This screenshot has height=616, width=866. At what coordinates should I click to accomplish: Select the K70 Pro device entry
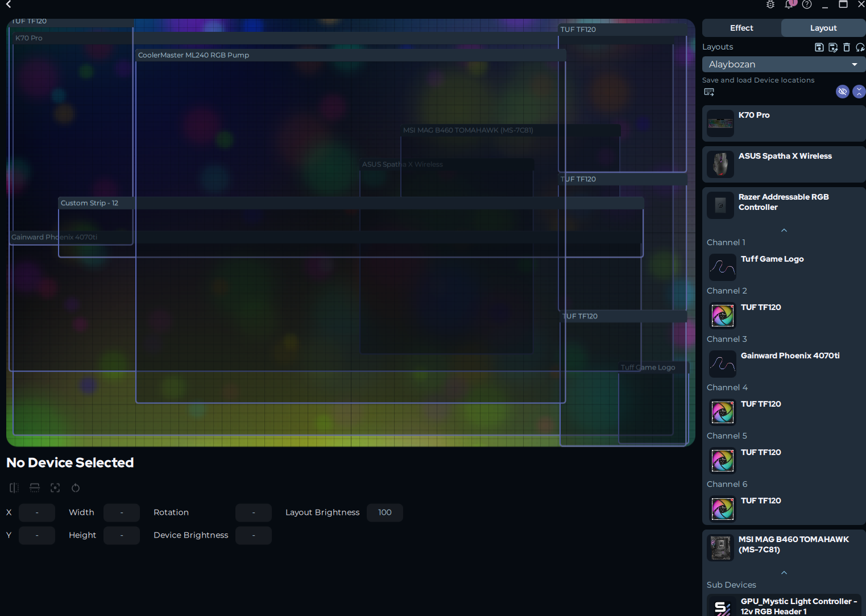tap(784, 123)
